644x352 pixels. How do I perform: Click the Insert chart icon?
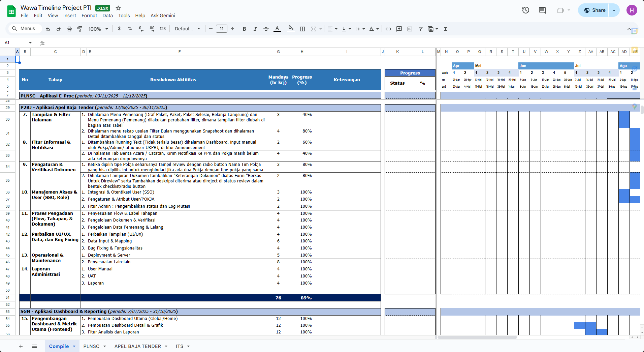410,29
